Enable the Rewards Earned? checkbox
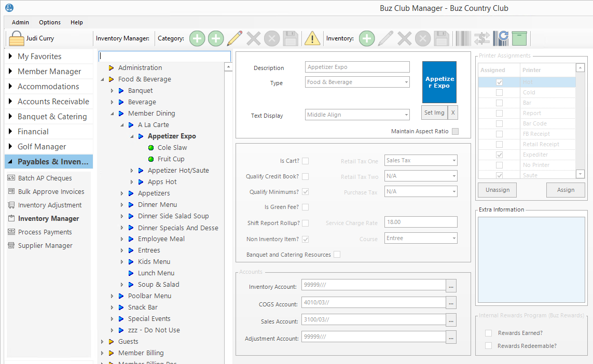Image resolution: width=593 pixels, height=364 pixels. (x=488, y=333)
